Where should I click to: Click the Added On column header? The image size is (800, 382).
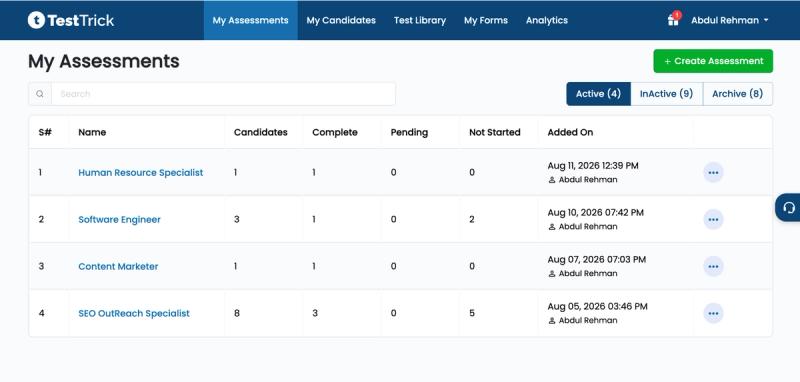(x=570, y=132)
